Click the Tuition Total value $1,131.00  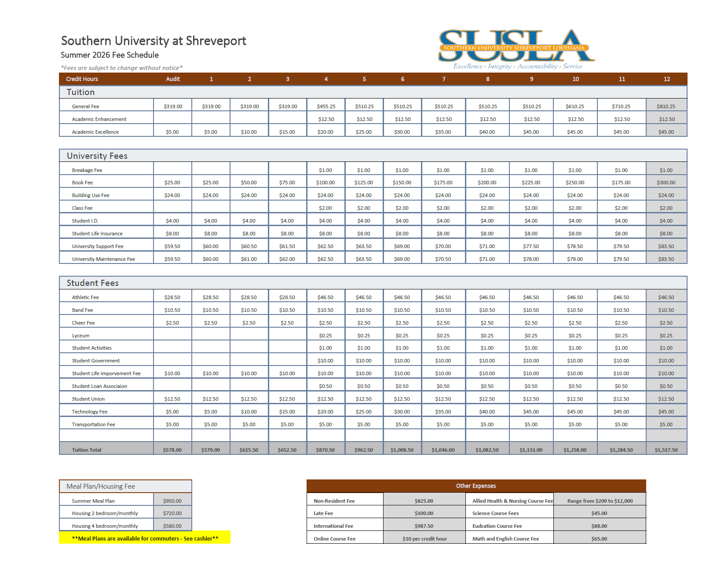[531, 450]
